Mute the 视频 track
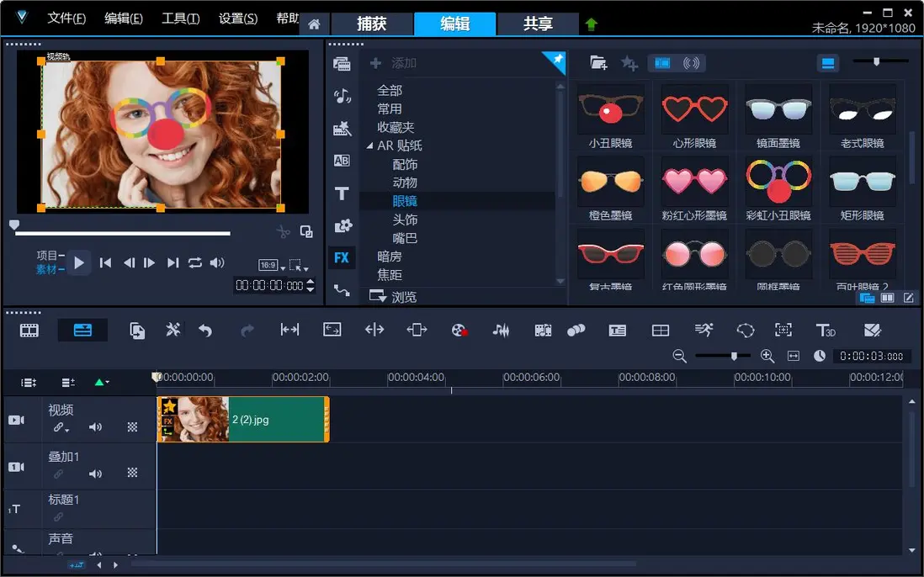This screenshot has height=577, width=924. click(95, 427)
